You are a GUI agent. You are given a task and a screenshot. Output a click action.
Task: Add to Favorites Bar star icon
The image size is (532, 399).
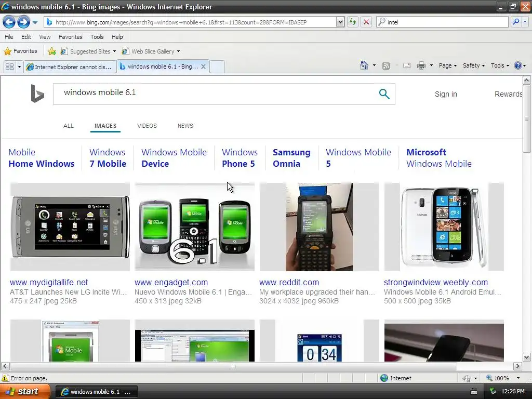[52, 51]
